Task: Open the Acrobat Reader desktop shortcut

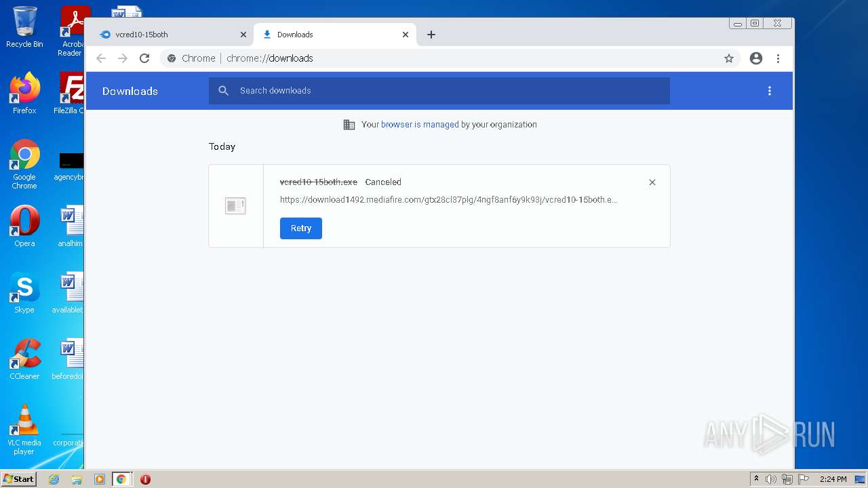Action: pos(72,31)
